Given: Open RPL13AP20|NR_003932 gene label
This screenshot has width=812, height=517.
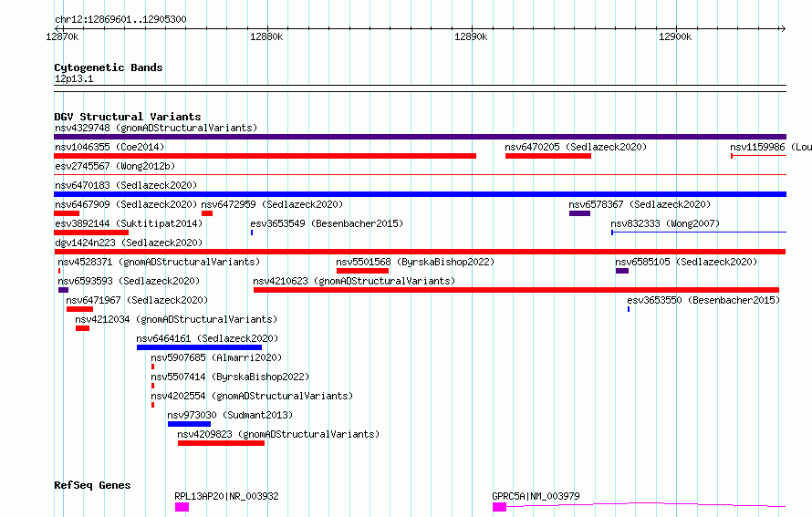Looking at the screenshot, I should [227, 496].
